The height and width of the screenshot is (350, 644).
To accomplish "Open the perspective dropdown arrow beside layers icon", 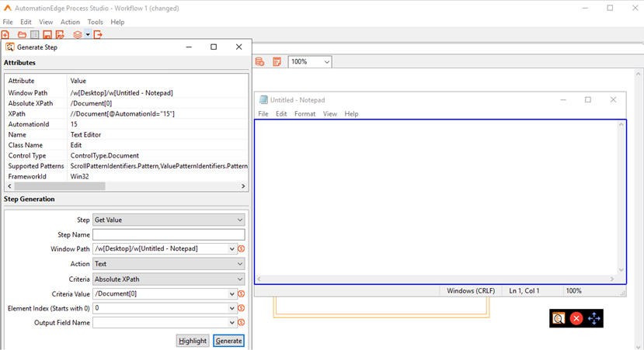I will [x=88, y=35].
